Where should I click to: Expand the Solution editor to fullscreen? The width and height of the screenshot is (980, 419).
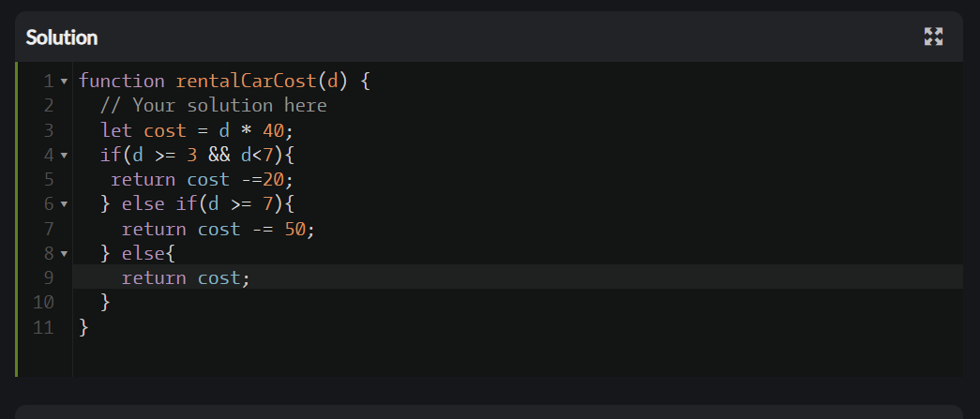[x=933, y=37]
